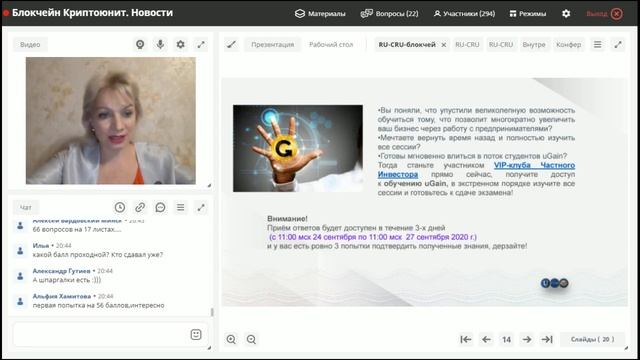The image size is (640, 360).
Task: Open the emoji picker in chat input
Action: click(196, 335)
